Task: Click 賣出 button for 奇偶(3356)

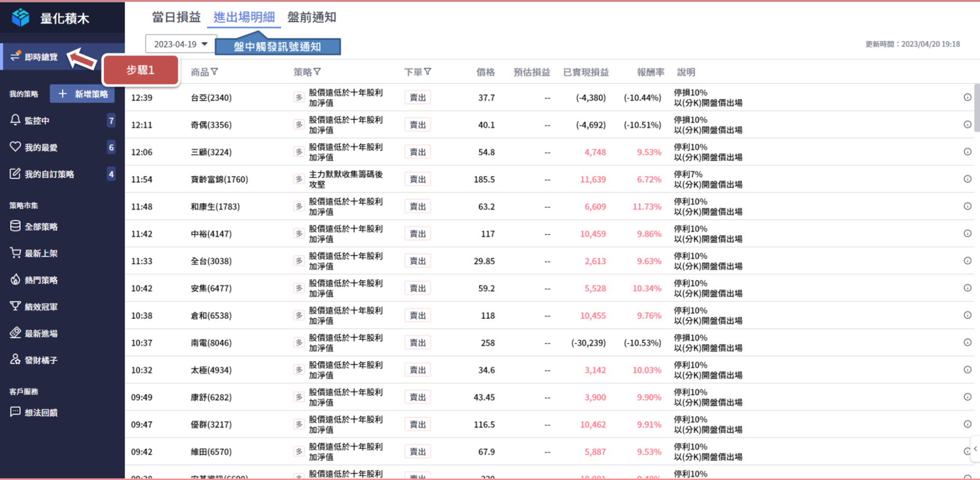Action: 417,125
